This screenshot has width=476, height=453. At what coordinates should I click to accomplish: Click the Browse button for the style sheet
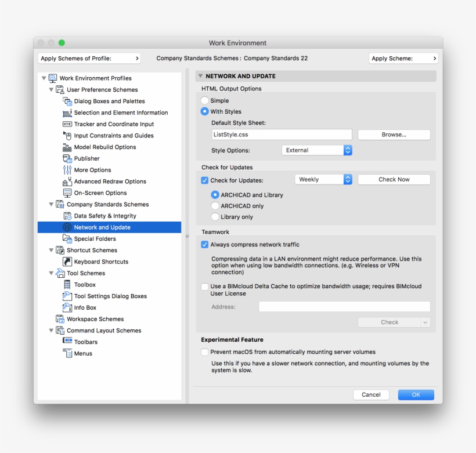(x=393, y=135)
